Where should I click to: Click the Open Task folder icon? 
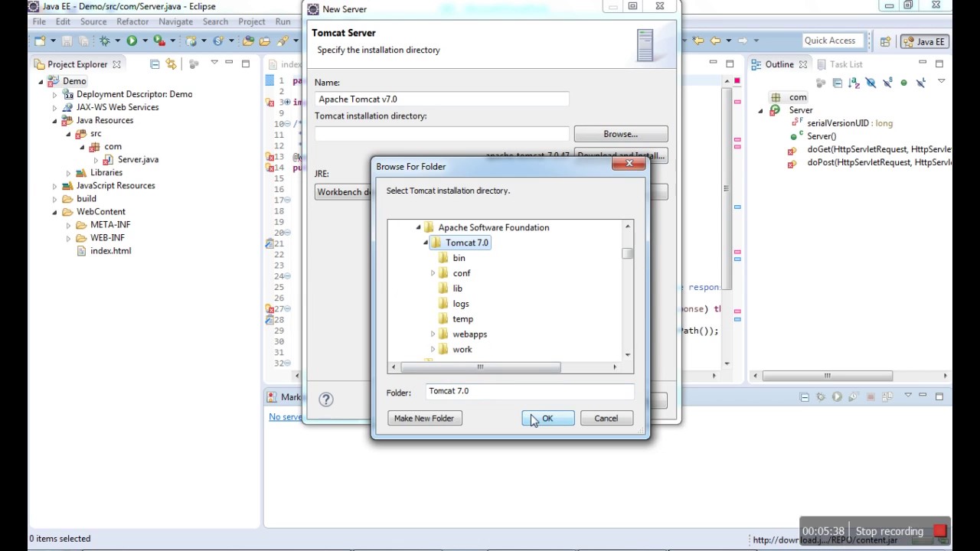265,41
